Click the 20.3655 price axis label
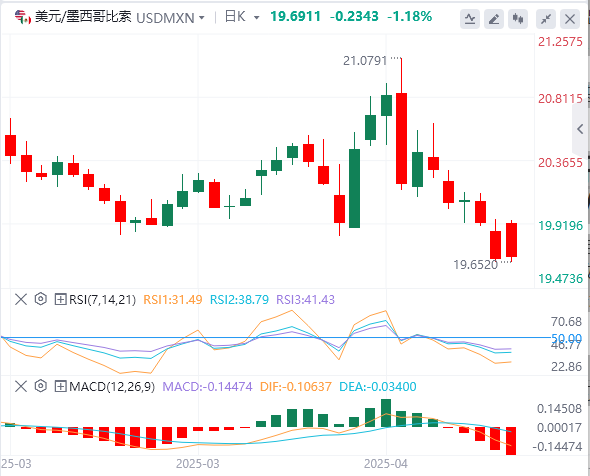Viewport: 590px width, 476px height. click(560, 163)
